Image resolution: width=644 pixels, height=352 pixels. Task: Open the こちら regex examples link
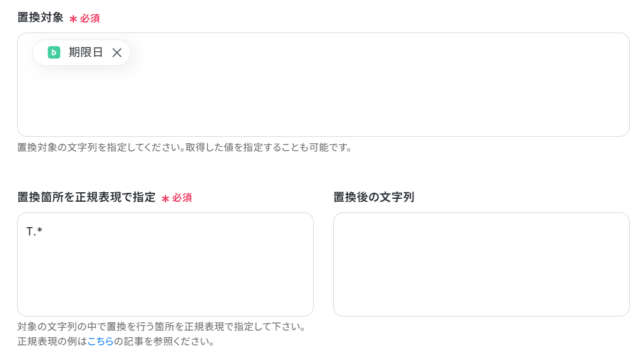(100, 341)
